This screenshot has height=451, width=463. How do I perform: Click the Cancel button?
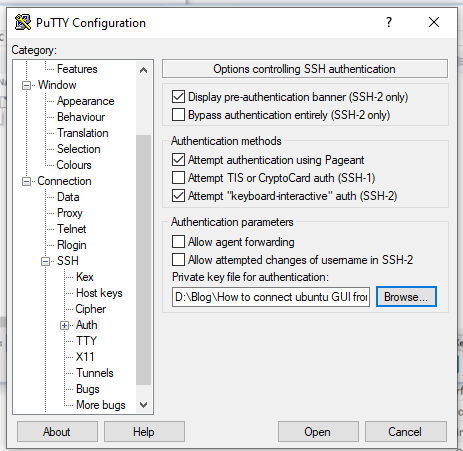pos(405,432)
